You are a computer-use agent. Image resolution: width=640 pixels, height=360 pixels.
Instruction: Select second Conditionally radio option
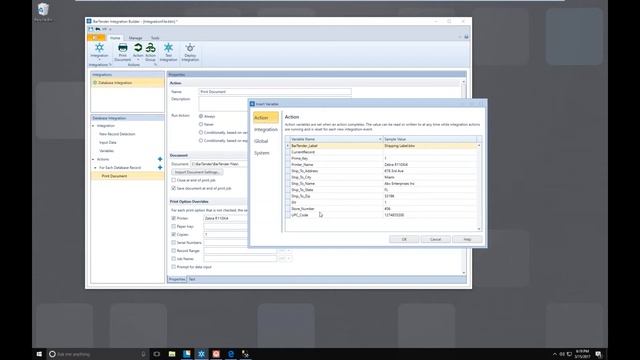click(x=201, y=140)
